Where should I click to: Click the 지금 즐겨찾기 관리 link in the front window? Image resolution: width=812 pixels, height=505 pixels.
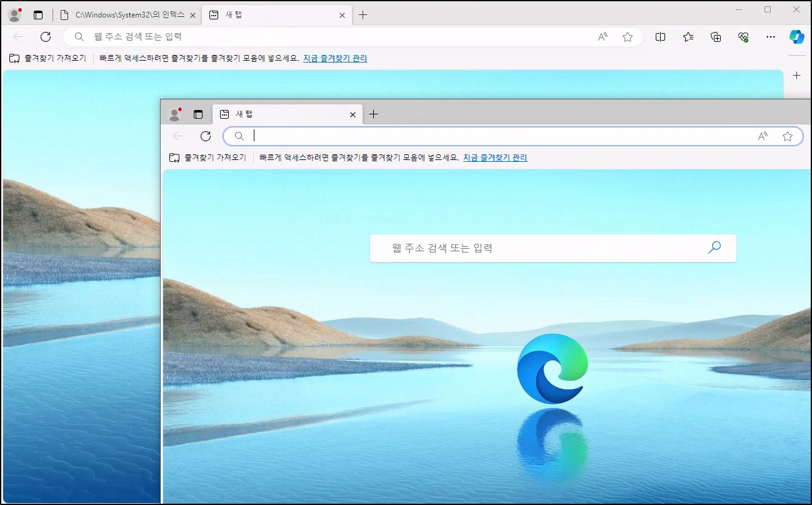[x=495, y=158]
